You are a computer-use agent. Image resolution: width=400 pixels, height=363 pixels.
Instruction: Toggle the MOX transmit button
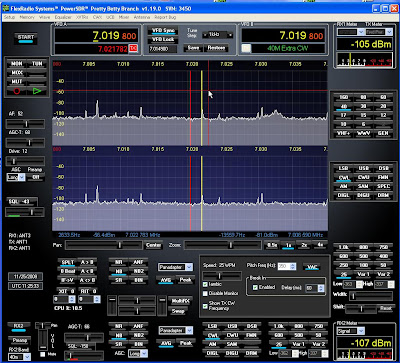click(17, 73)
